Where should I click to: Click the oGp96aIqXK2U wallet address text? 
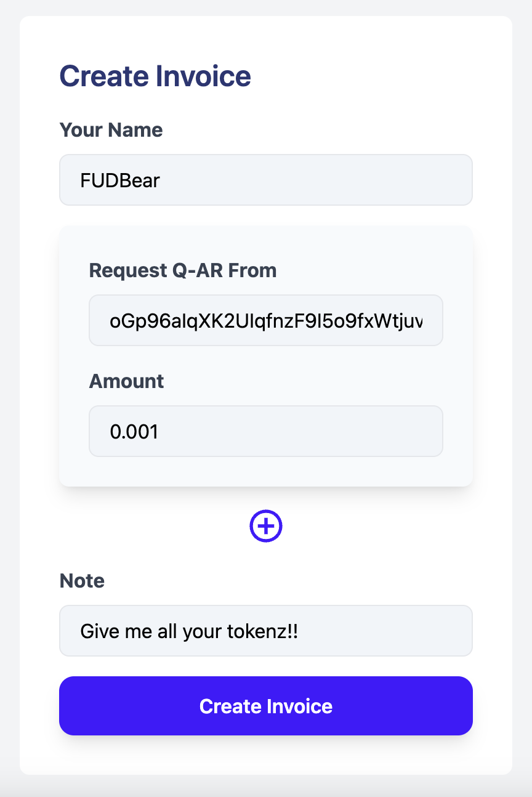[265, 321]
